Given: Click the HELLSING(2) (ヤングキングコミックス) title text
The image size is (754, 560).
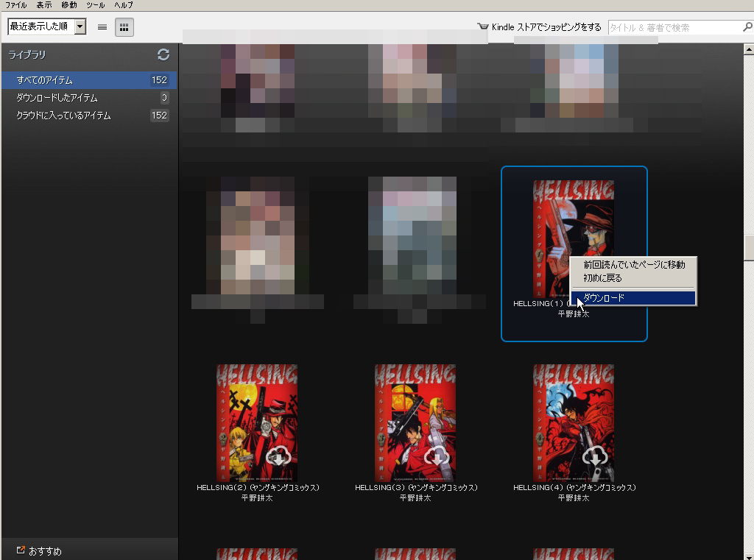Looking at the screenshot, I should click(258, 487).
